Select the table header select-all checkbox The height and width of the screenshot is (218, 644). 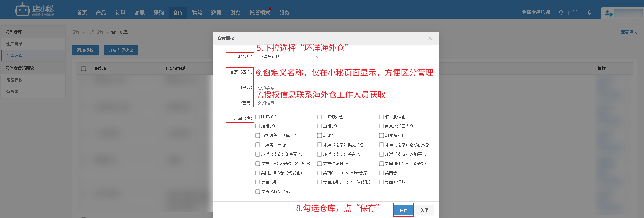tap(84, 68)
